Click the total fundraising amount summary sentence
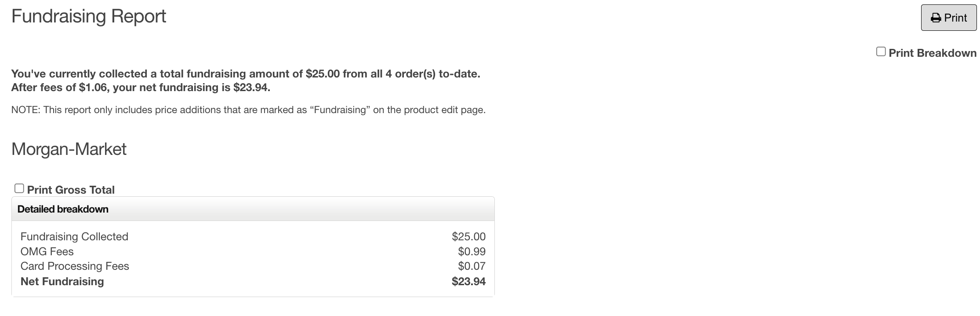The image size is (980, 316). (x=246, y=74)
